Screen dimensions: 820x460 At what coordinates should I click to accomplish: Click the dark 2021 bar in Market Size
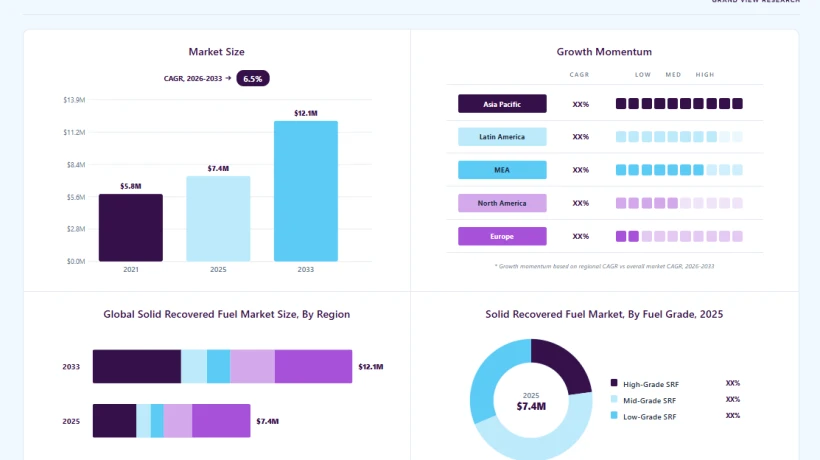(x=131, y=227)
